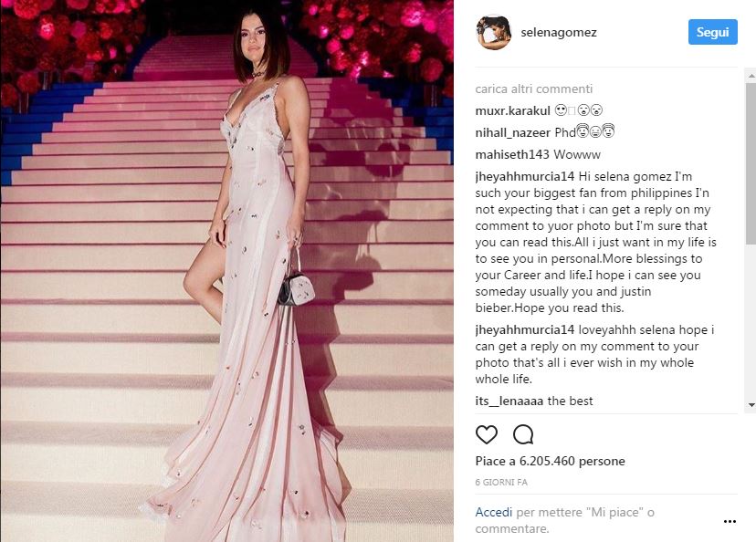Screen dimensions: 756x542
Task: Open its__lenaaaa commenter profile
Action: pos(509,401)
